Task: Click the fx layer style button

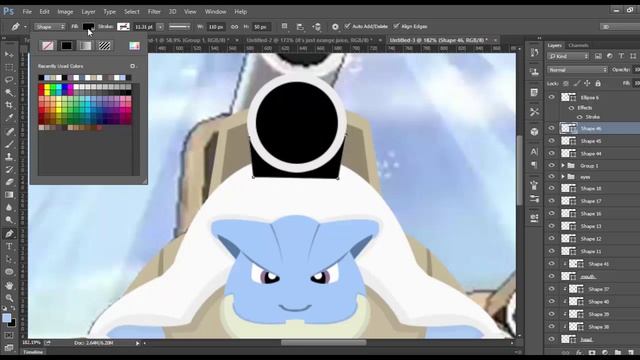Action: (579, 352)
